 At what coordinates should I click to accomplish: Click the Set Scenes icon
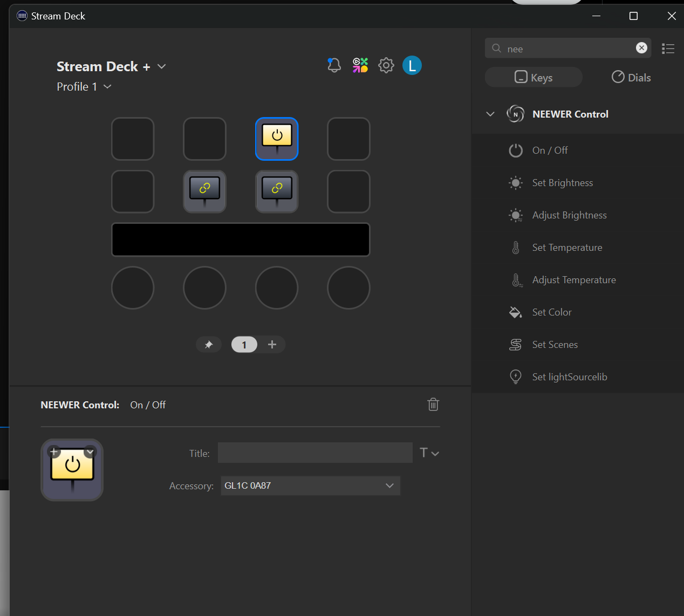(x=516, y=345)
